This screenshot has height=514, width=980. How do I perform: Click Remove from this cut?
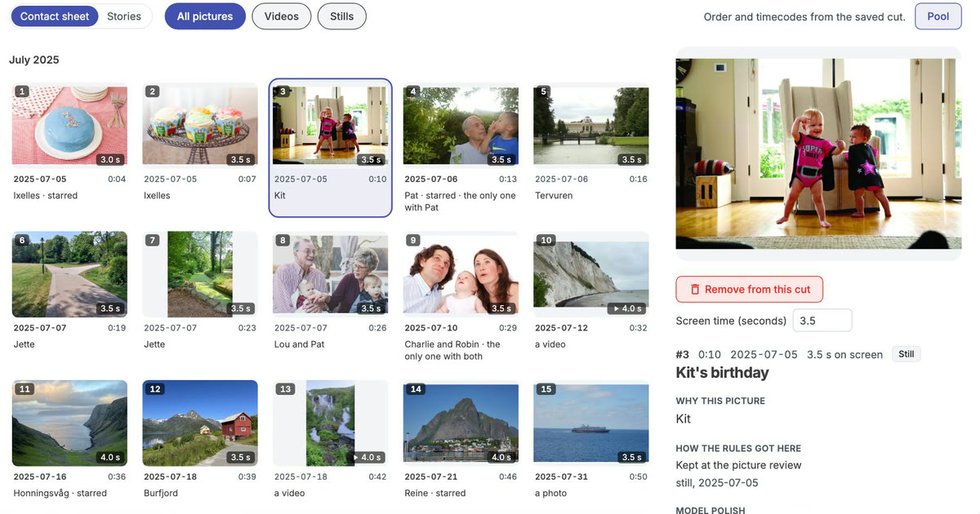point(749,290)
